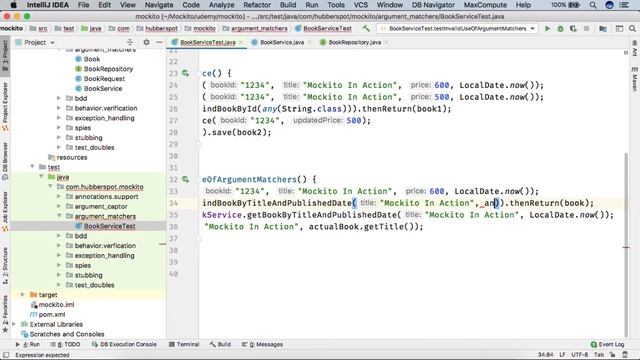
Task: Open the Favorites side tool window
Action: coord(5,313)
